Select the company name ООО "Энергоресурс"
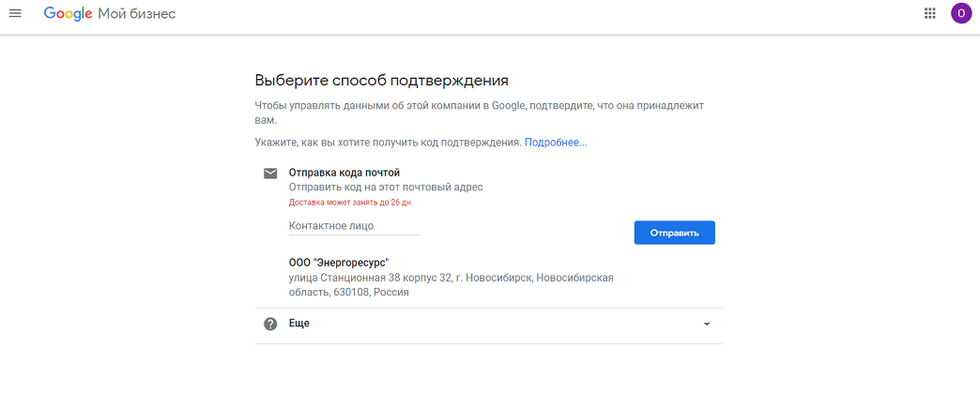The height and width of the screenshot is (395, 980). [338, 263]
